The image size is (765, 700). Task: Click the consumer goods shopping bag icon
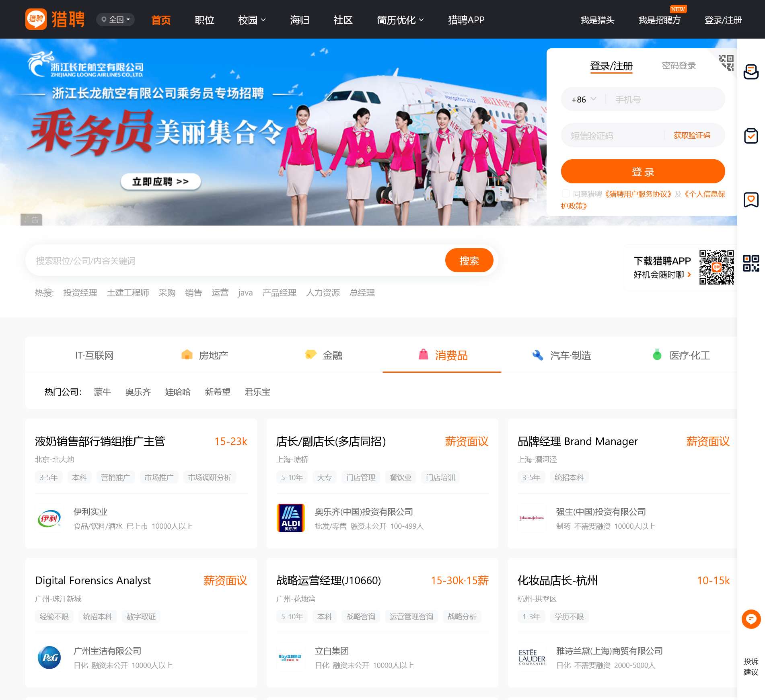pos(423,354)
